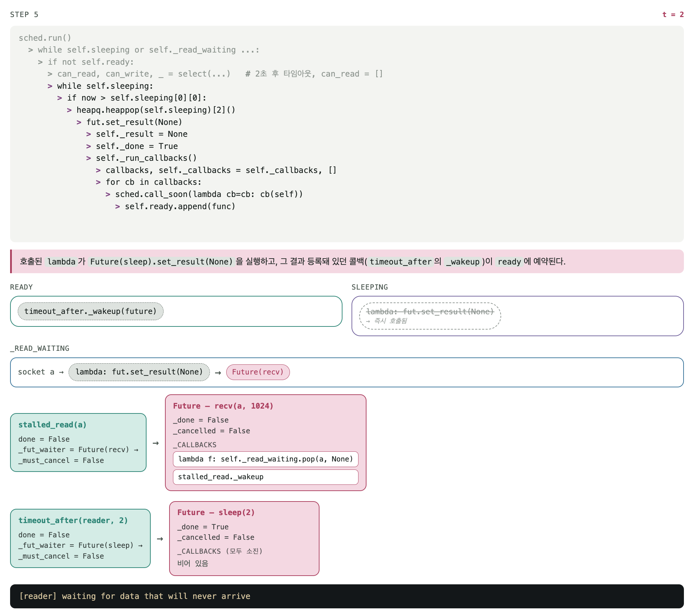Click the sched.call_soon(lambda cb=cb: cb(self)) line
The image size is (694, 616).
(204, 194)
